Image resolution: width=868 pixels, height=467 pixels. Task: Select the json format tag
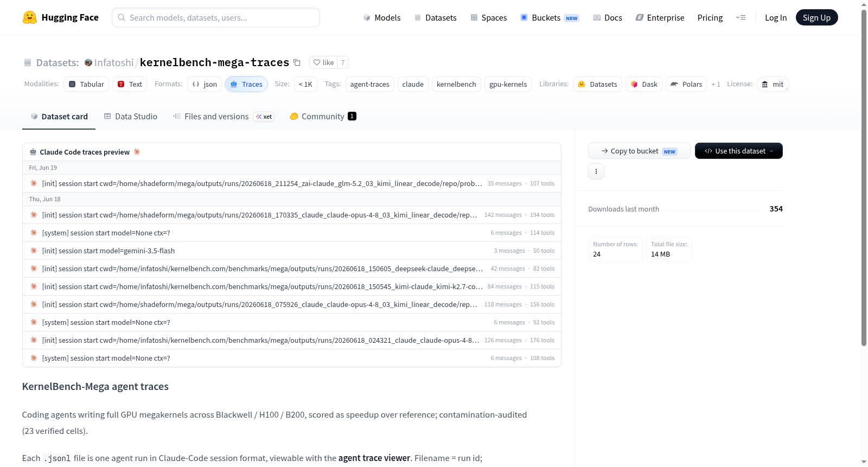pos(205,84)
